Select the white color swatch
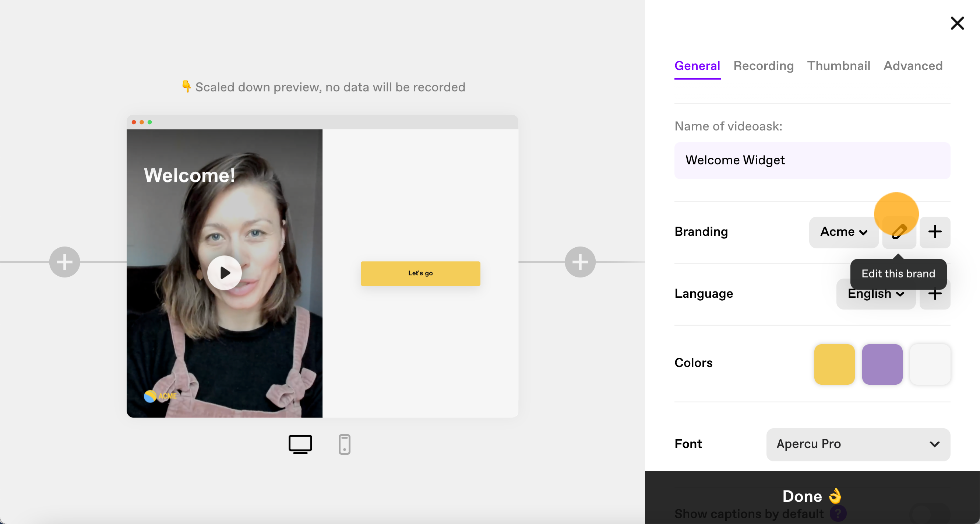The width and height of the screenshot is (980, 524). 930,364
